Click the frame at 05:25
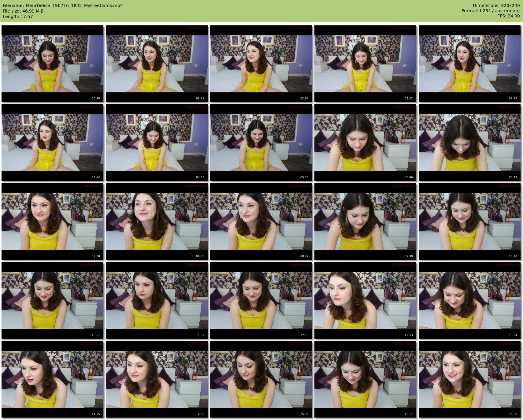This screenshot has height=420, width=523. tap(261, 143)
